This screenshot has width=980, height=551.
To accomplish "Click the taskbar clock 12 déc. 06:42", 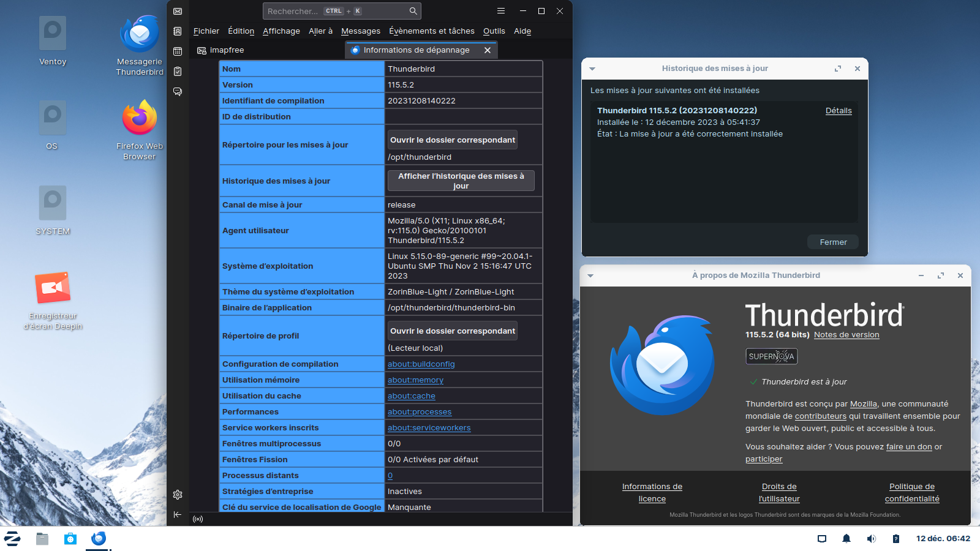I will point(943,539).
